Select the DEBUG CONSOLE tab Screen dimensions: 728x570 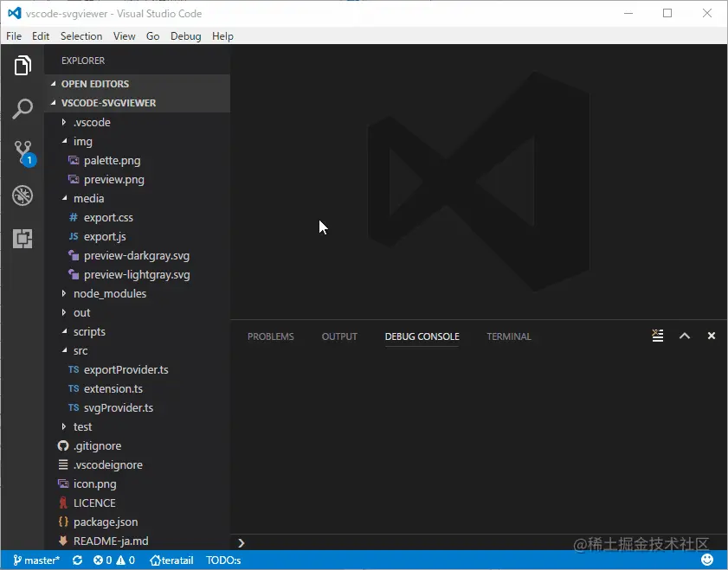coord(422,336)
